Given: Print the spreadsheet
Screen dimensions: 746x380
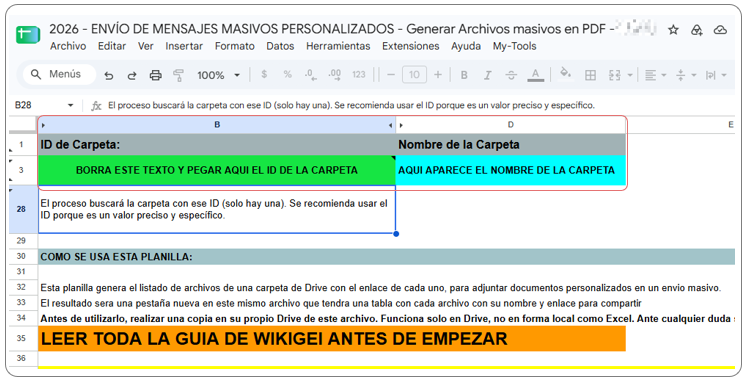Looking at the screenshot, I should click(x=156, y=75).
